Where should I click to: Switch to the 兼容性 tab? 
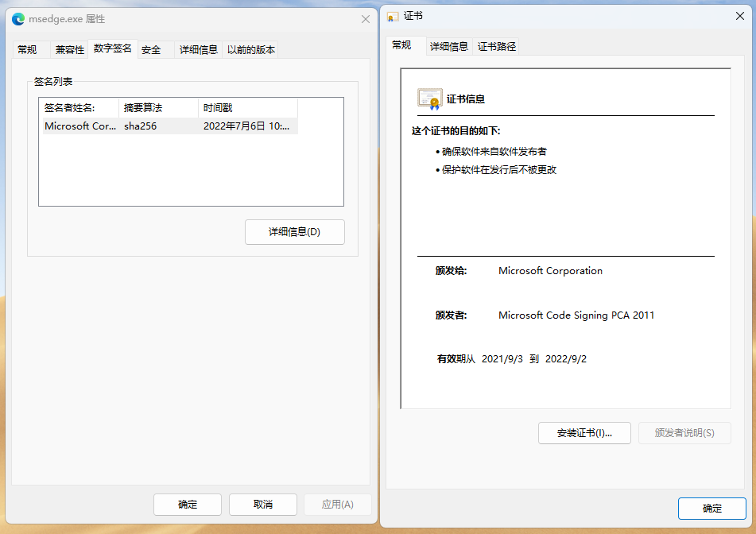coord(69,49)
